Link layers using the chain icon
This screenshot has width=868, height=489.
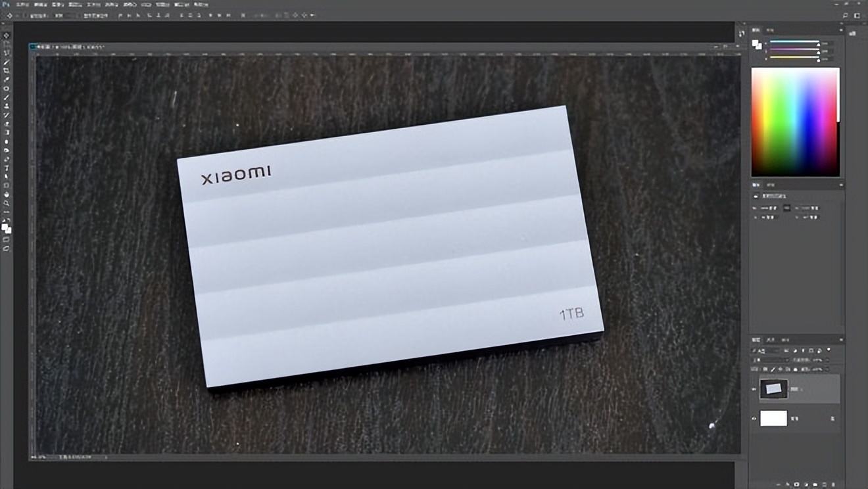778,484
